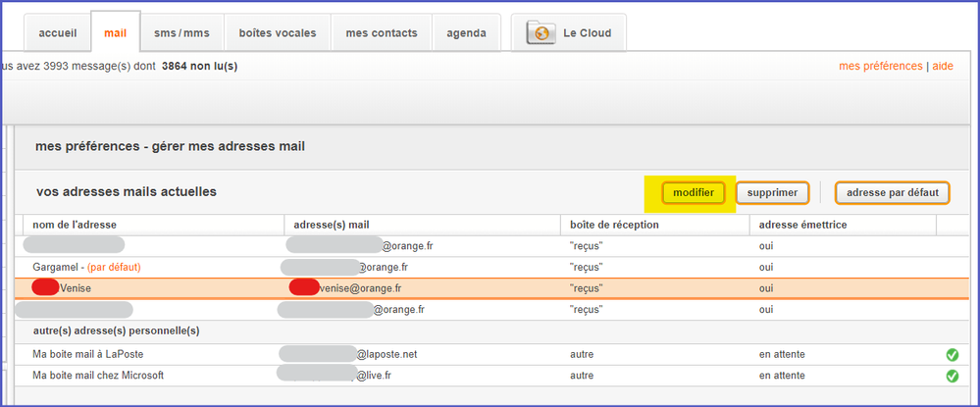
Task: Click the modifier button
Action: [694, 193]
